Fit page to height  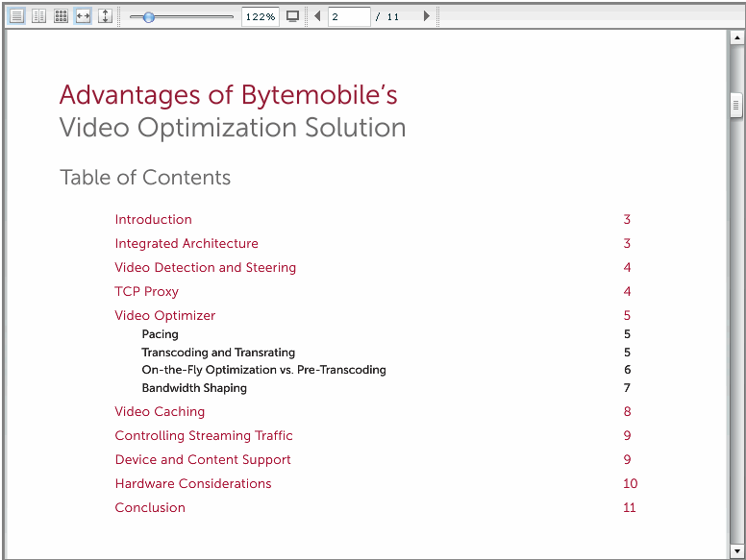[x=105, y=16]
